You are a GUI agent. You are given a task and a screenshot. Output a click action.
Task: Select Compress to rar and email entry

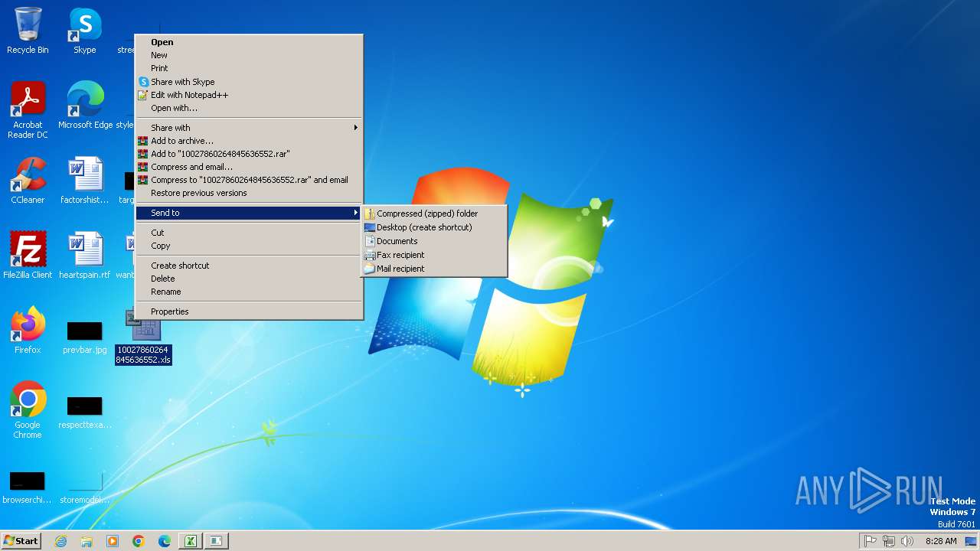(249, 180)
